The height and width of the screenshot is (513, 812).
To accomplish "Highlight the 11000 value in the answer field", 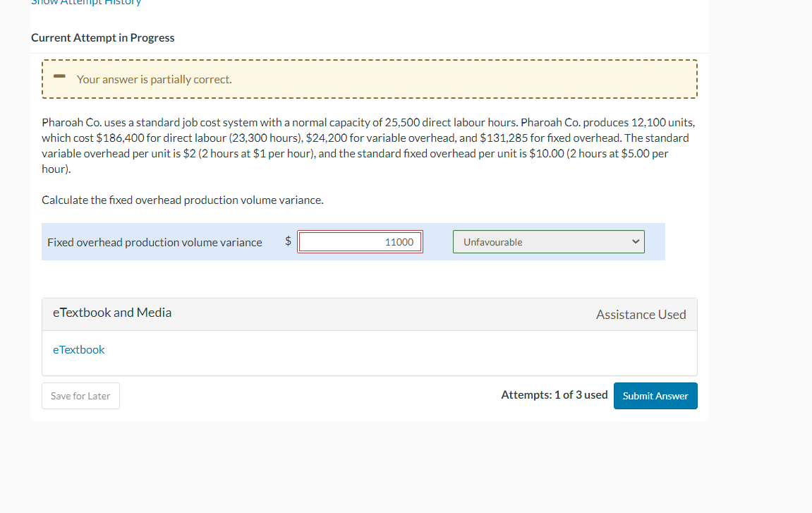I will pos(399,241).
